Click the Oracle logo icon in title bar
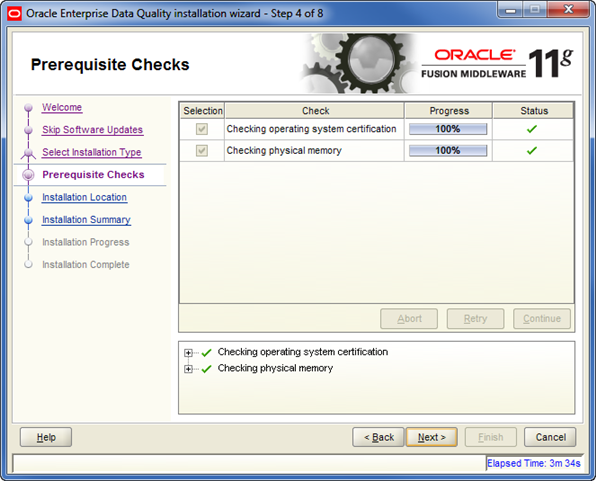Image resolution: width=596 pixels, height=481 pixels. [x=14, y=14]
